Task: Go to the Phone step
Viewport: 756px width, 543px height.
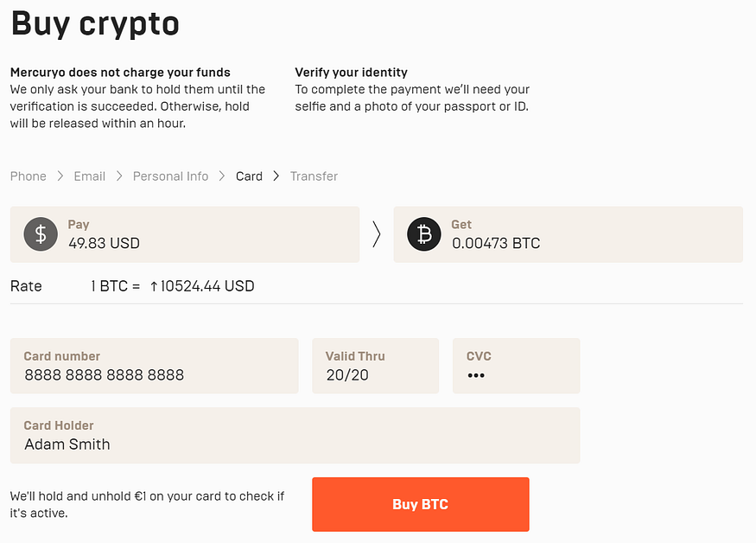Action: pos(29,176)
